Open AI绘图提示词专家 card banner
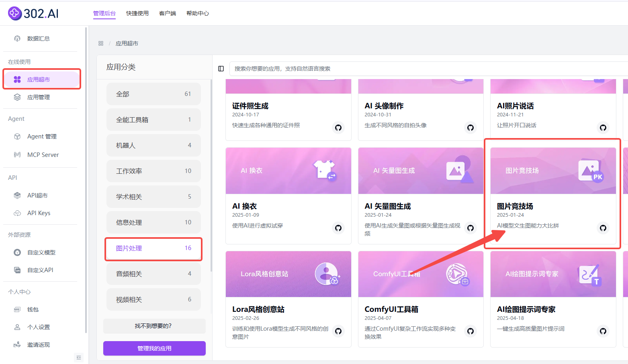This screenshot has height=364, width=628. tap(553, 274)
